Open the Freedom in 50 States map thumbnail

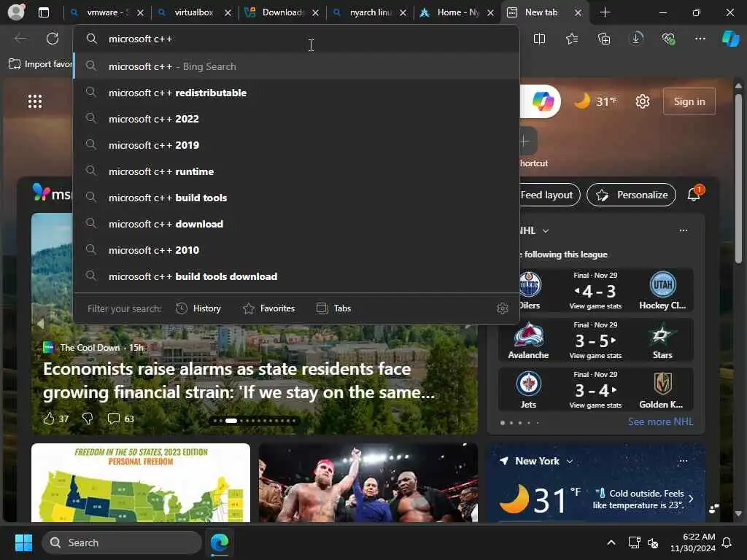[x=141, y=483]
